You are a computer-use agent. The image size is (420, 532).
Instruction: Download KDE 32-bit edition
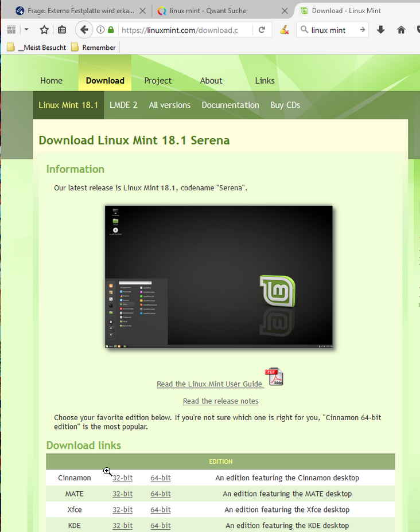[123, 526]
